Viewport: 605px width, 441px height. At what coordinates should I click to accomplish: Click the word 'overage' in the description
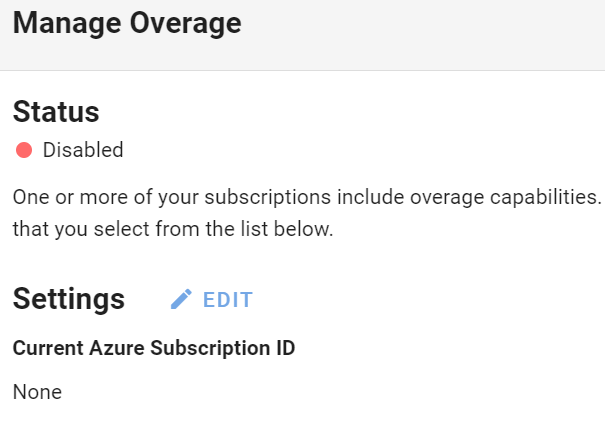point(447,198)
